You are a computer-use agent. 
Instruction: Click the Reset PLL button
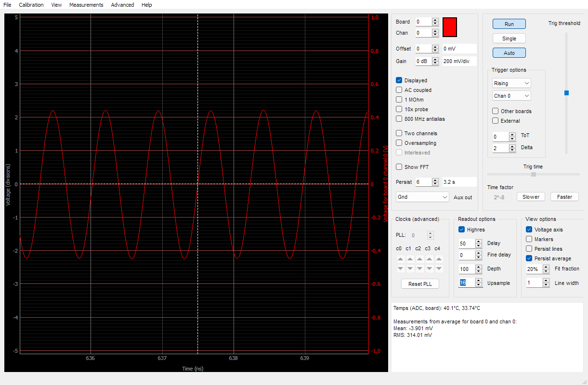420,284
